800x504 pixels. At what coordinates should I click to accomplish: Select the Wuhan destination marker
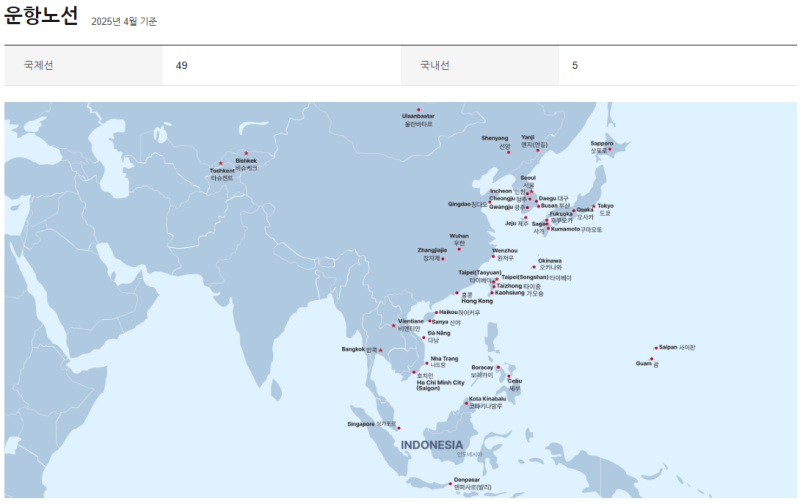tap(459, 249)
